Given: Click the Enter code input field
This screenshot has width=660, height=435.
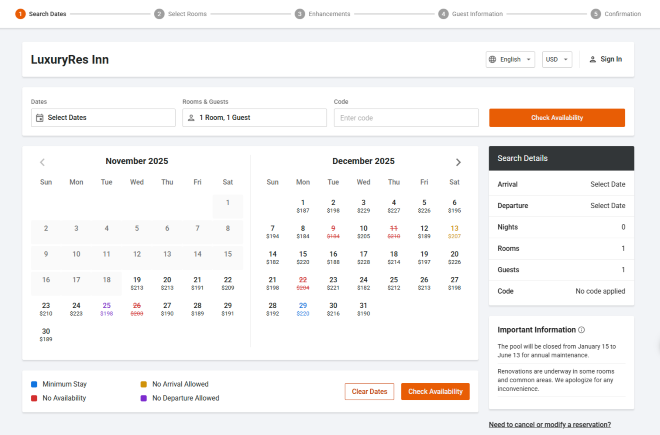Looking at the screenshot, I should coord(406,117).
